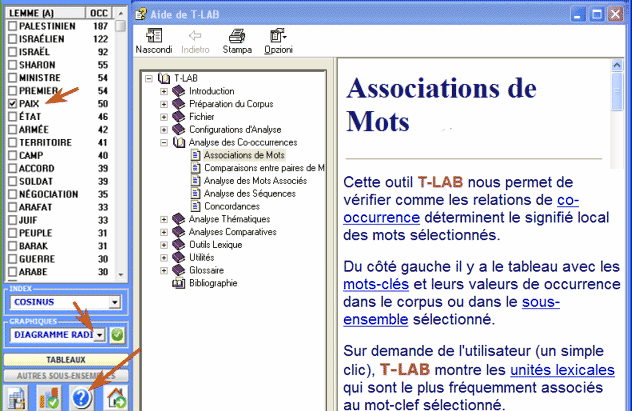Click the Outils Lexique book icon
Viewport: 632px width, 411px height.
(x=179, y=245)
